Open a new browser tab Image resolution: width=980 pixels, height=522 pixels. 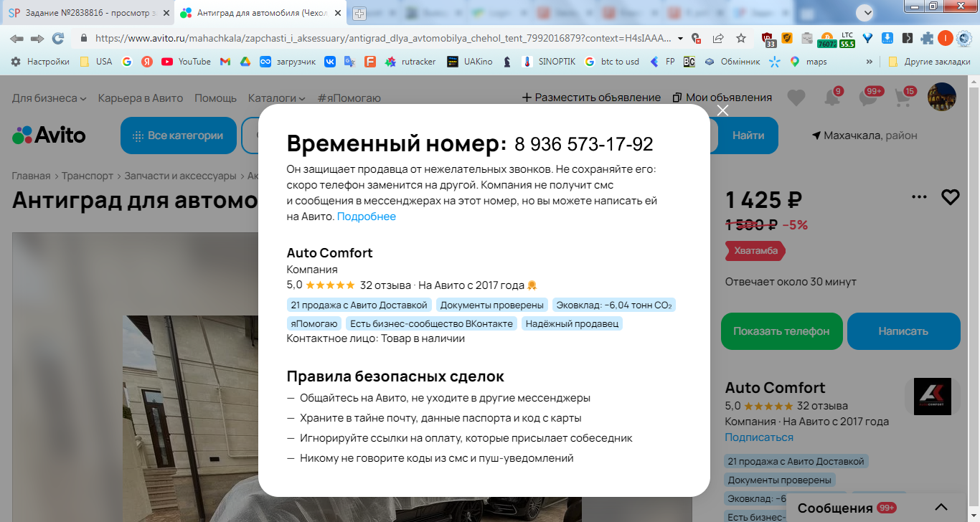[x=359, y=13]
